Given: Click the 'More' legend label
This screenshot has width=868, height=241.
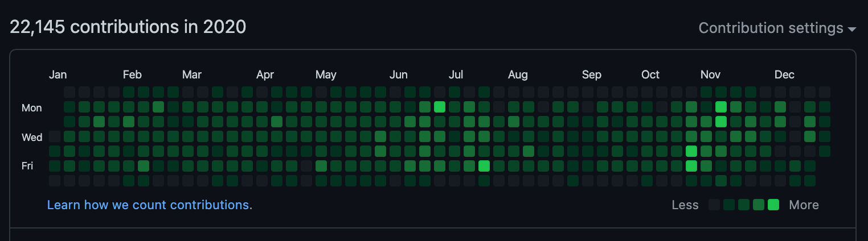Looking at the screenshot, I should (804, 205).
